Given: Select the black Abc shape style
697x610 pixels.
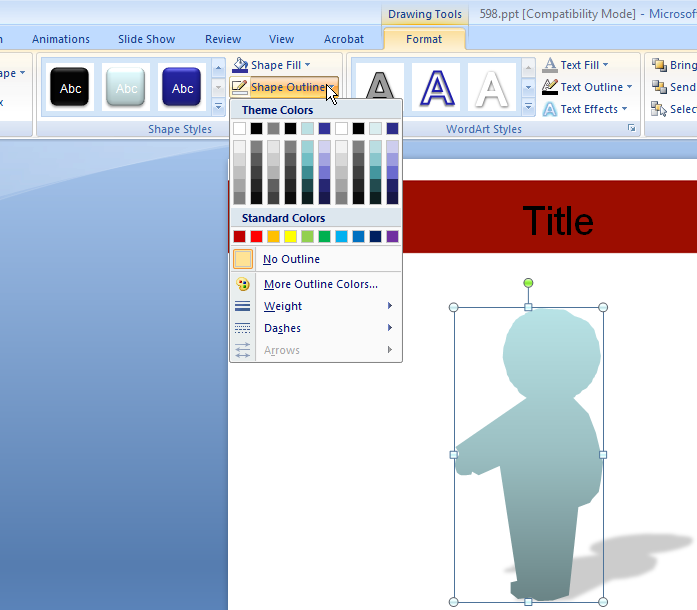Looking at the screenshot, I should (x=71, y=88).
